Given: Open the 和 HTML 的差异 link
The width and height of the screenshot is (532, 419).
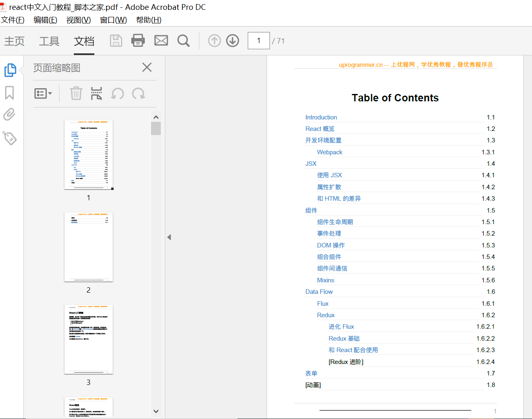Looking at the screenshot, I should pyautogui.click(x=339, y=199).
